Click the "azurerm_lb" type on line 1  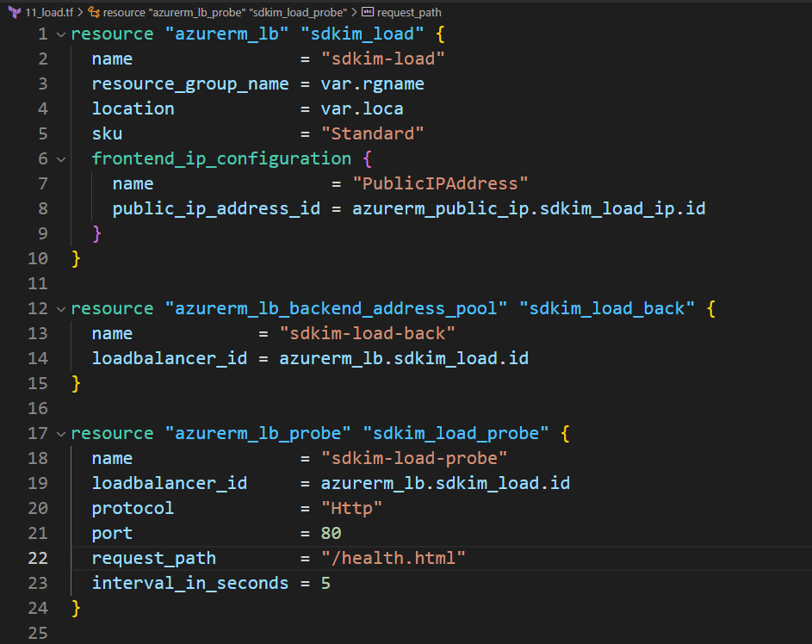226,34
